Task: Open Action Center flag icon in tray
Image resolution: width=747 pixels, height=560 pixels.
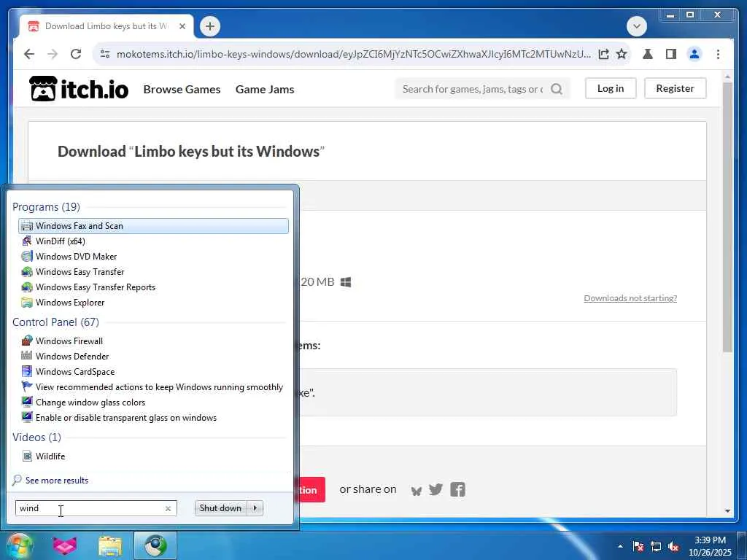Action: pos(638,546)
